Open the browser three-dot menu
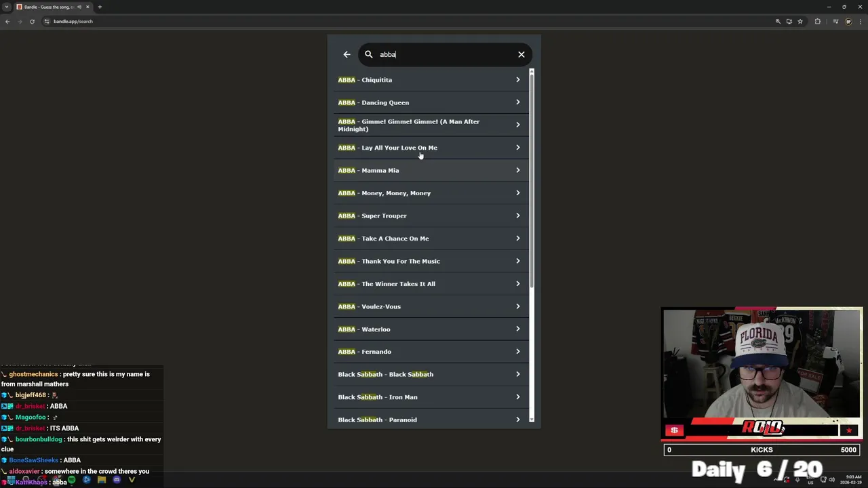868x488 pixels. [861, 22]
